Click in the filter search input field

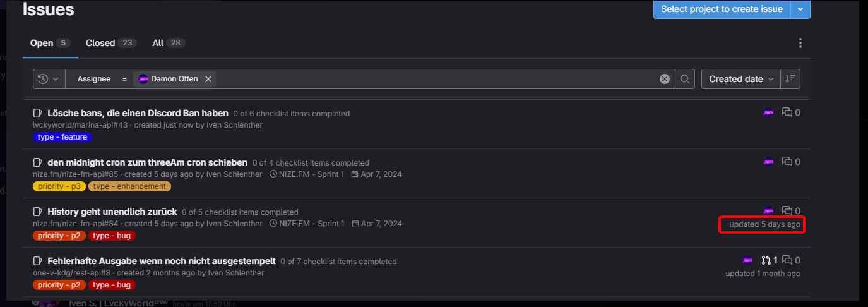[x=436, y=79]
